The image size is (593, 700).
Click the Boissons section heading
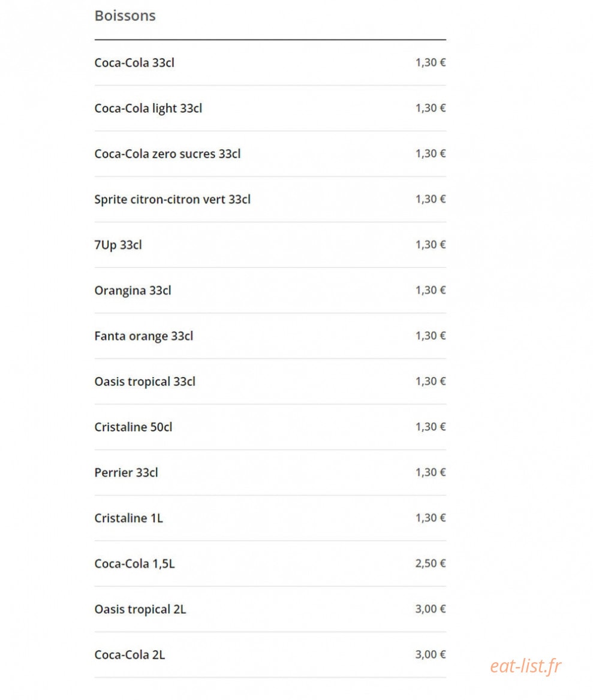pos(125,16)
